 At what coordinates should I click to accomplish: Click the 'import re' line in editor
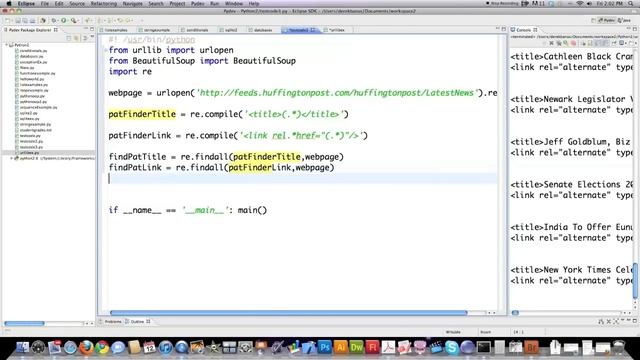pos(130,71)
